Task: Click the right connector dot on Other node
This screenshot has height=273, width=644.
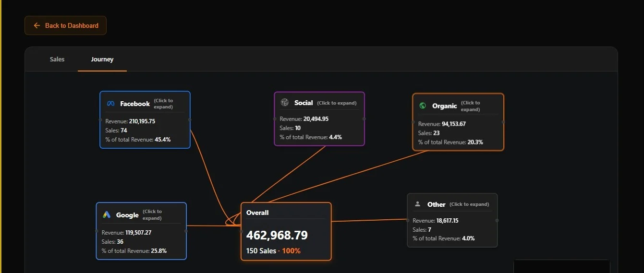Action: (497, 220)
